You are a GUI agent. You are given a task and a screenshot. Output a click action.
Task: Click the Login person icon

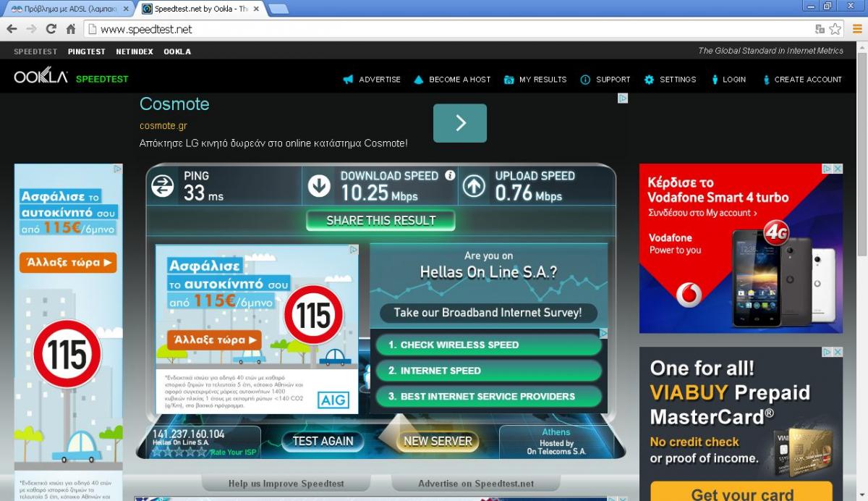coord(715,80)
